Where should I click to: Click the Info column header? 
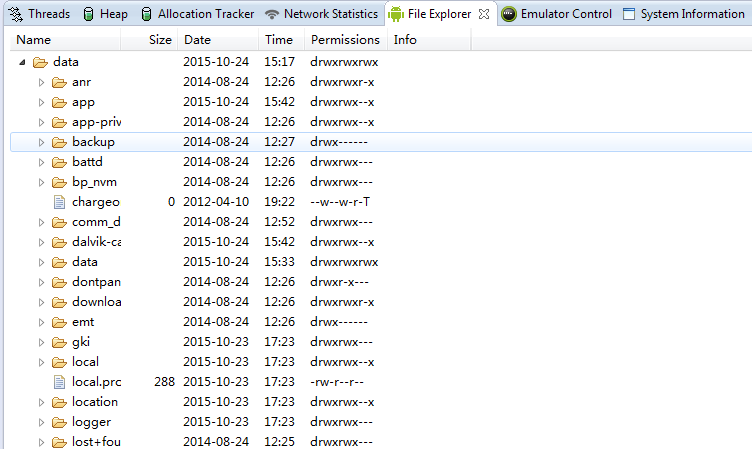pos(429,40)
